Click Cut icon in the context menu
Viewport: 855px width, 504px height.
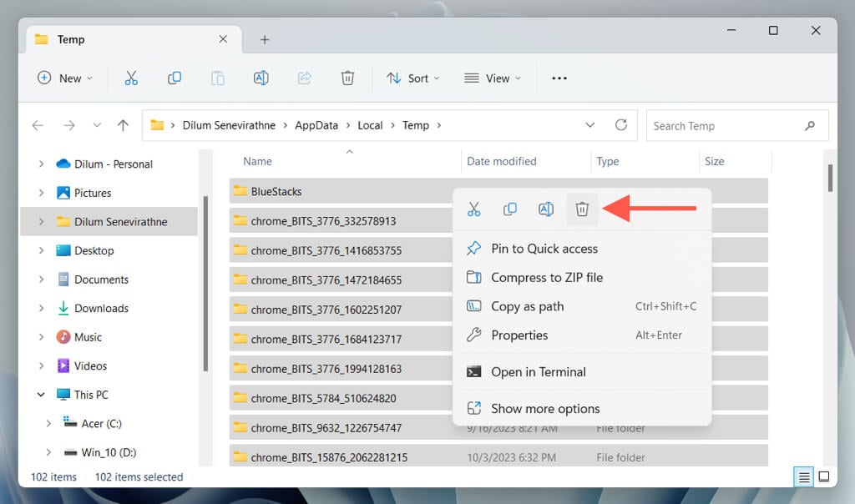pos(474,209)
